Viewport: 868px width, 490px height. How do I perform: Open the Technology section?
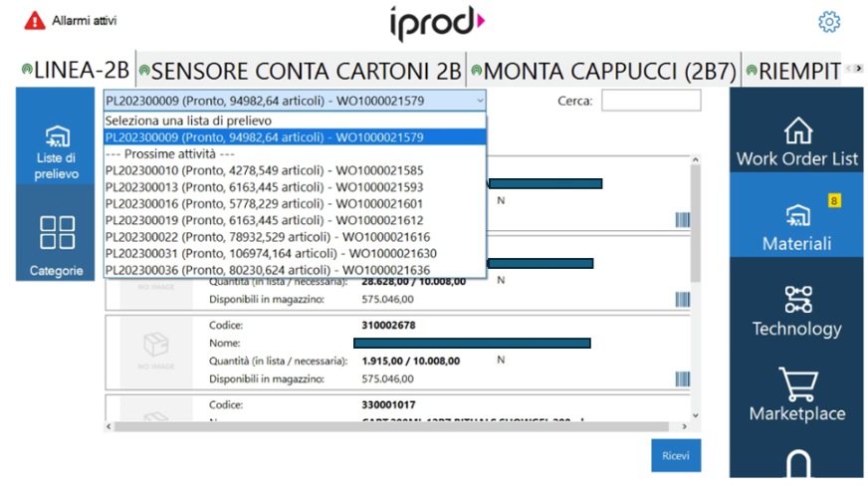pos(796,312)
